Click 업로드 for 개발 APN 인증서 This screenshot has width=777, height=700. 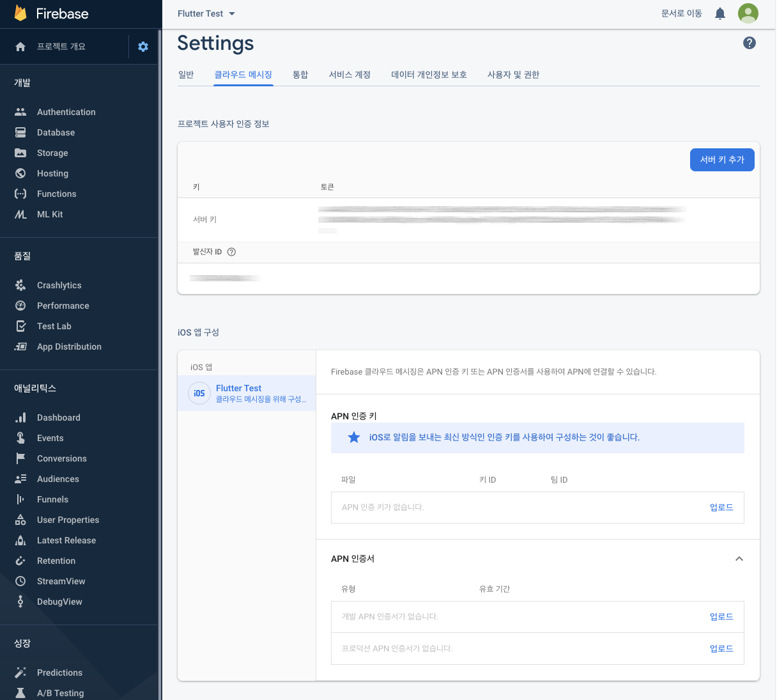(721, 617)
